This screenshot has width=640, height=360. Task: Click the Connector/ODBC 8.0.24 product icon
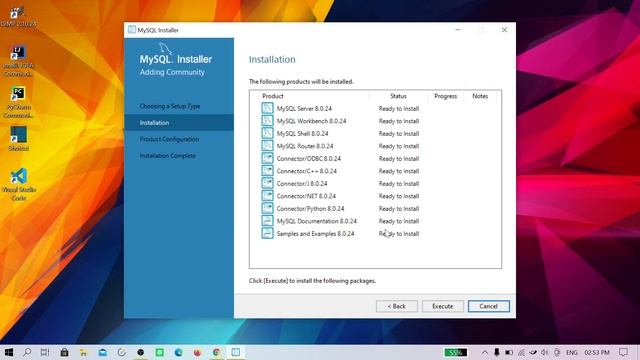point(267,158)
